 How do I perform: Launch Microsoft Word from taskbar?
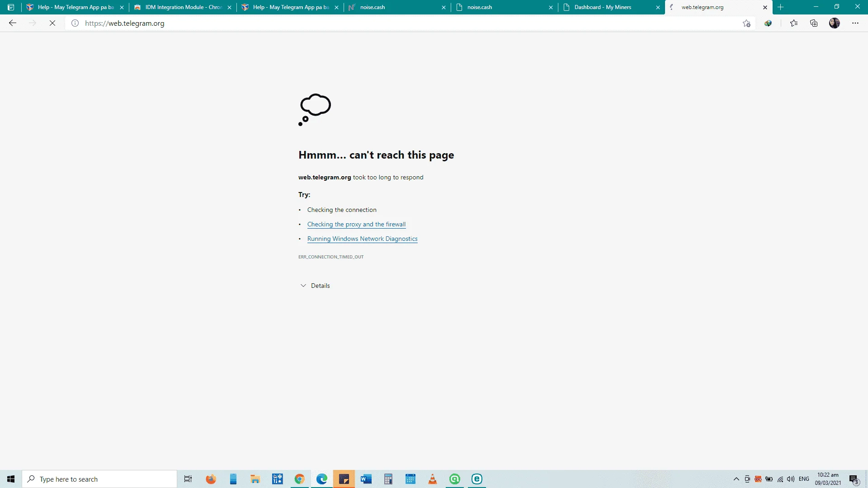pyautogui.click(x=366, y=479)
